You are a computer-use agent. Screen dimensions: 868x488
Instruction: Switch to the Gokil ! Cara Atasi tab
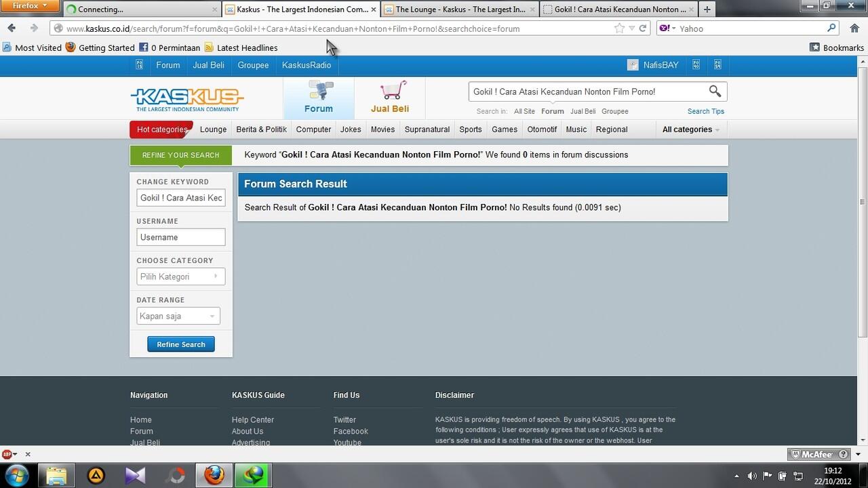[x=618, y=9]
